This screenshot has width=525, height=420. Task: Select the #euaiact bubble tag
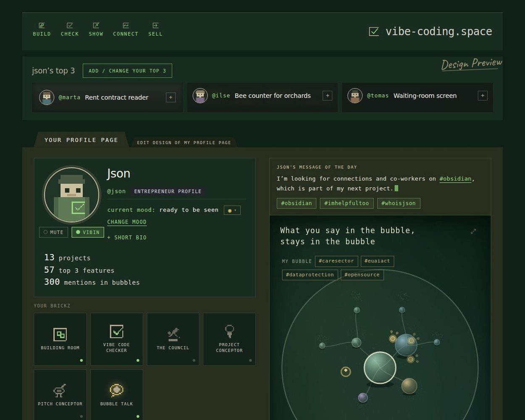point(377,261)
